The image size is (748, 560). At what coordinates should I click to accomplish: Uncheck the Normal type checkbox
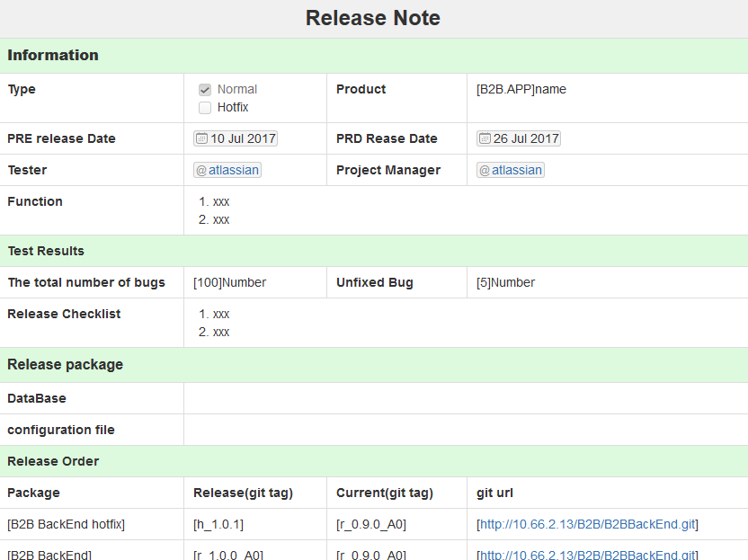[x=205, y=89]
